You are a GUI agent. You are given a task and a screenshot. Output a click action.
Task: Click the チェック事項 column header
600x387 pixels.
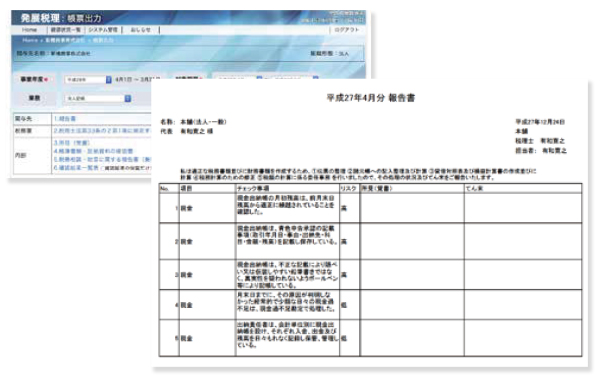pos(287,189)
